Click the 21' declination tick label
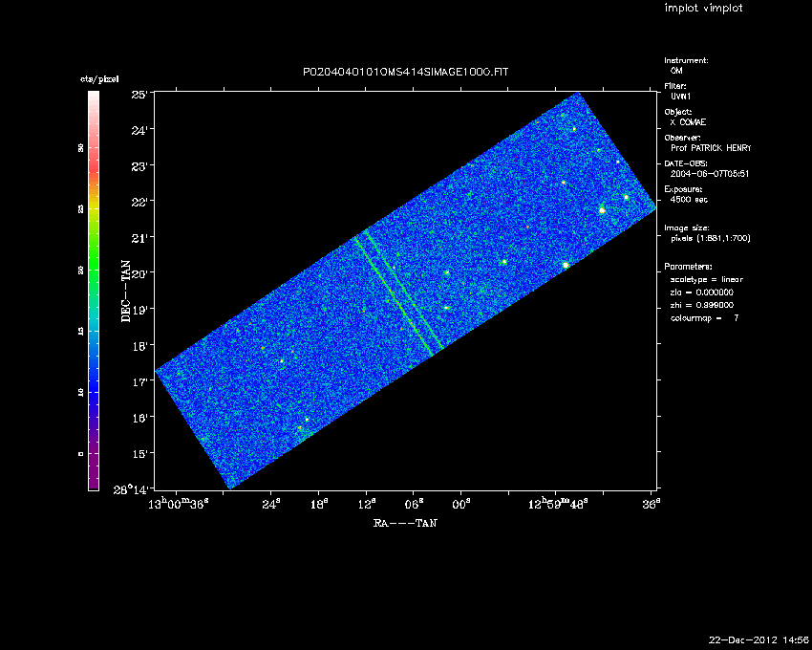Image resolution: width=812 pixels, height=650 pixels. 139,238
